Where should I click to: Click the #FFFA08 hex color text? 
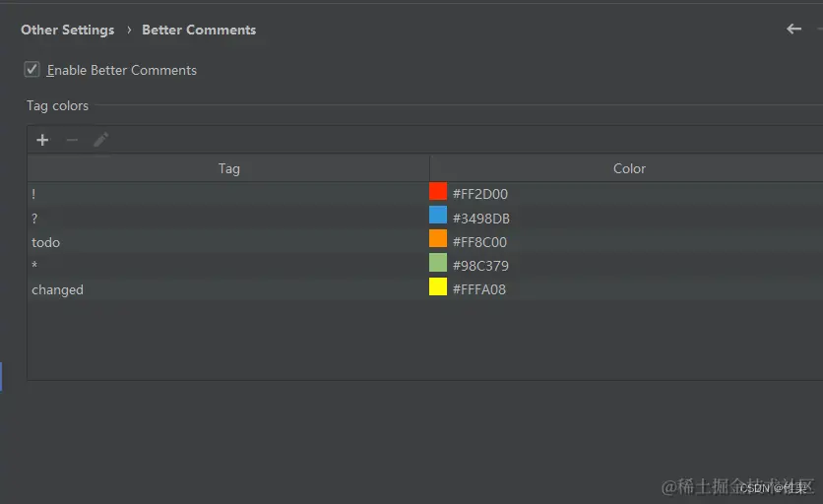click(479, 289)
